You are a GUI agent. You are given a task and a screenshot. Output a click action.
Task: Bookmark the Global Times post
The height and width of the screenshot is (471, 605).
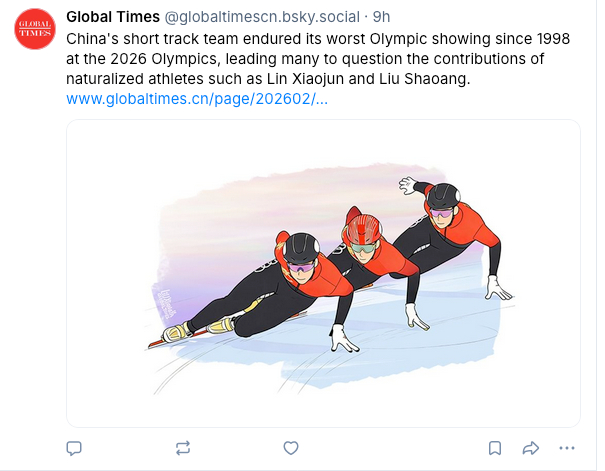coord(494,447)
